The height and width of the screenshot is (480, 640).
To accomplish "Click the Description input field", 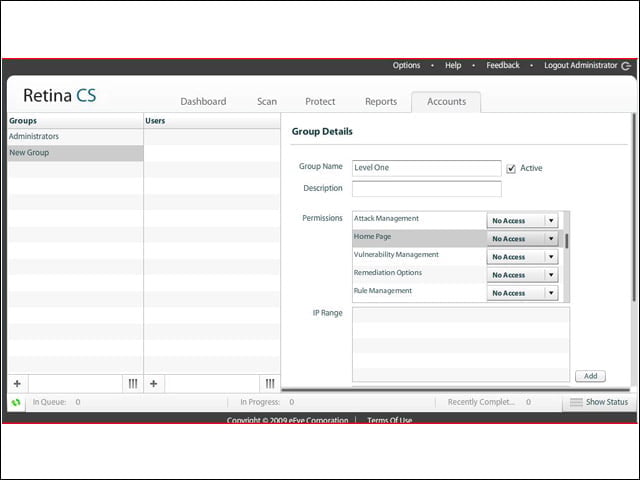I will pyautogui.click(x=427, y=189).
